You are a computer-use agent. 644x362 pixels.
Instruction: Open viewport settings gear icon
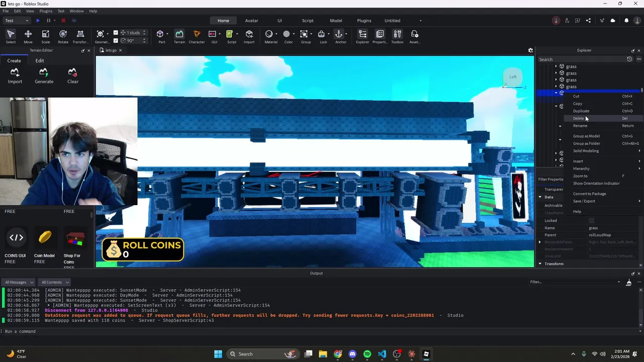pos(530,50)
